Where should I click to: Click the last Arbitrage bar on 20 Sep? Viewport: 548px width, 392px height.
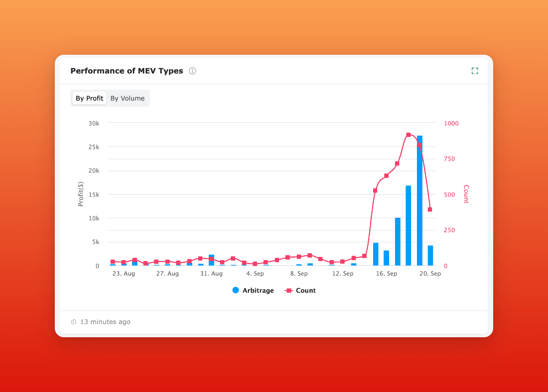(x=430, y=256)
